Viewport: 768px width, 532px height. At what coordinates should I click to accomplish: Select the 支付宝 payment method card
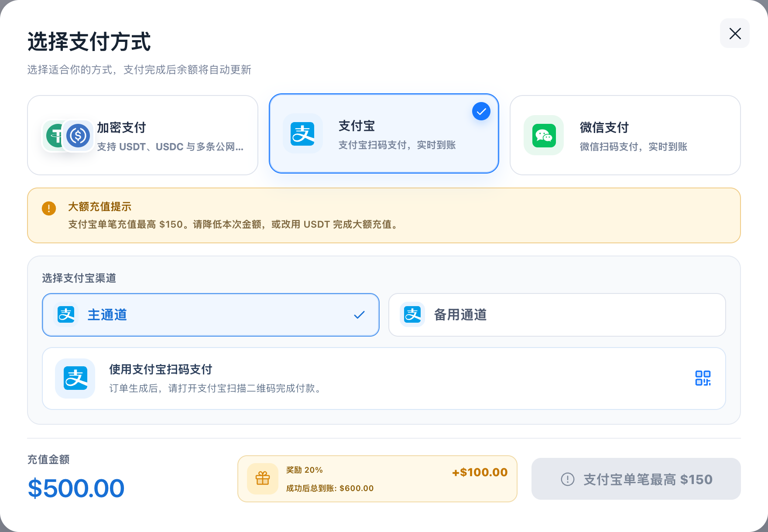pos(384,133)
